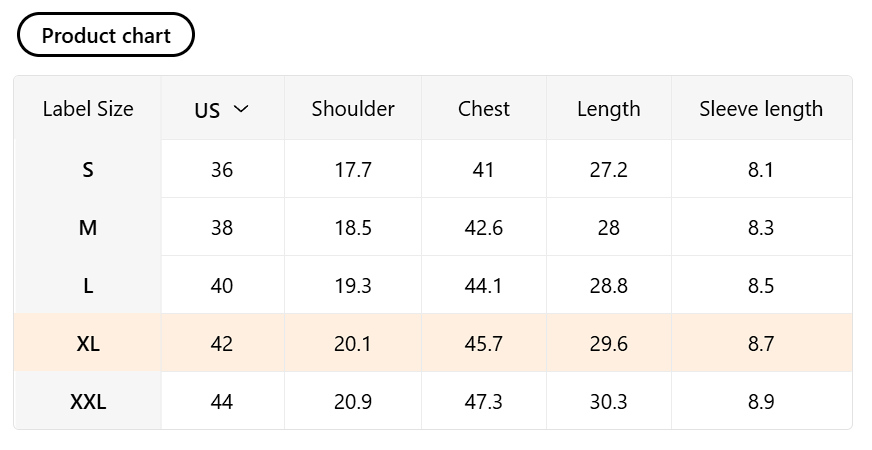The height and width of the screenshot is (450, 872).
Task: Click US size 36 cell
Action: (222, 170)
